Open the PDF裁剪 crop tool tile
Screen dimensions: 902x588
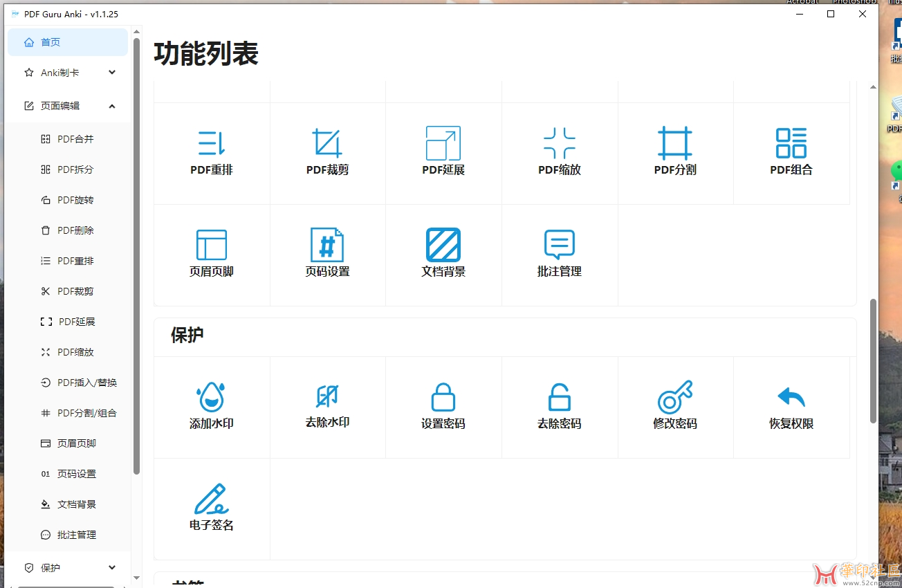pyautogui.click(x=327, y=152)
